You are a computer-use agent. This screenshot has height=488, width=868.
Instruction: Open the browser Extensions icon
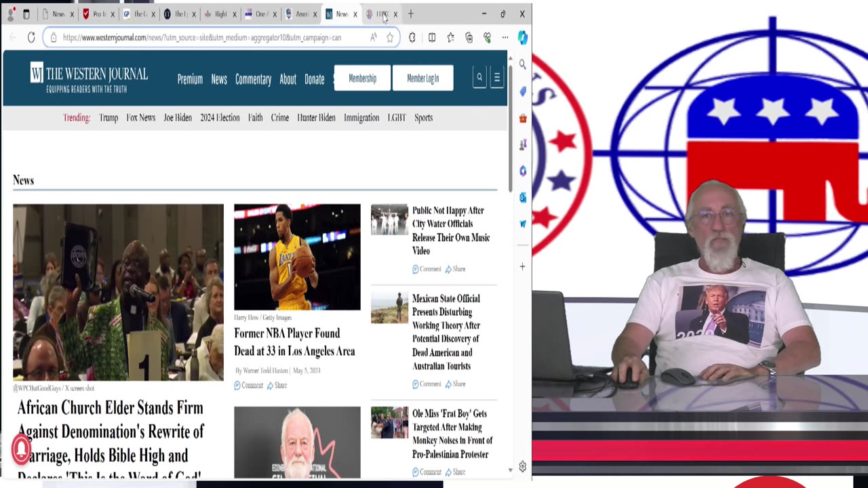coord(412,37)
